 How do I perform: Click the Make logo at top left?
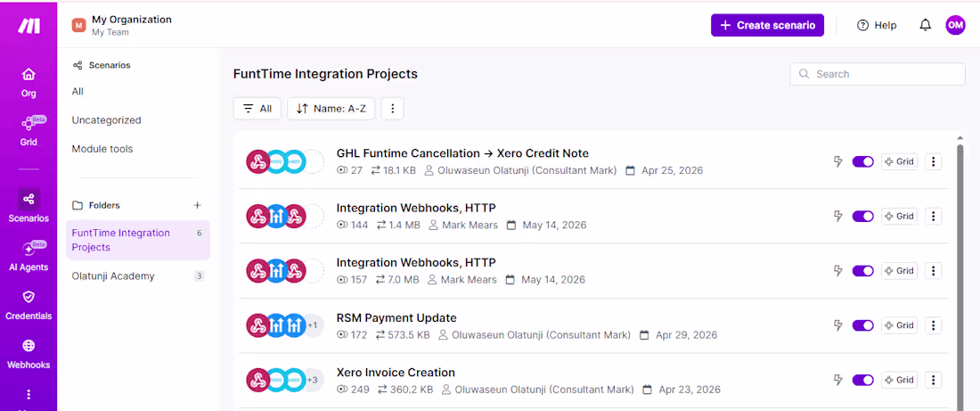(x=29, y=26)
